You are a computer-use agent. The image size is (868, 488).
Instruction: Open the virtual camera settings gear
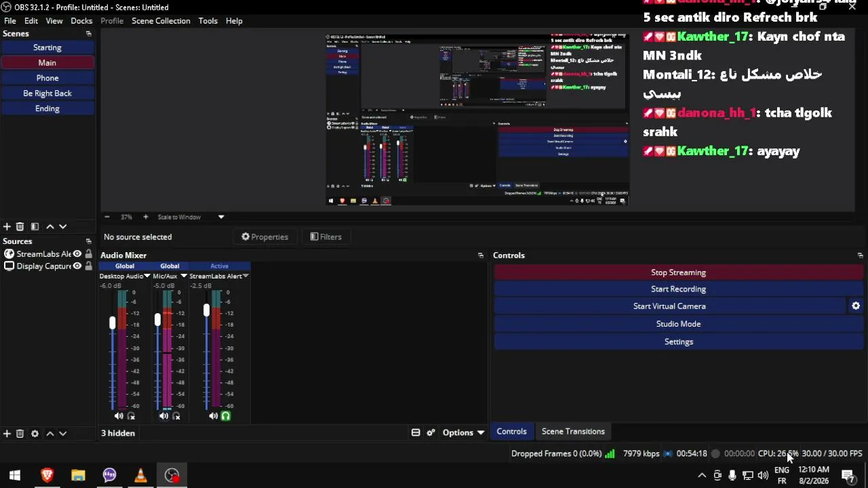856,306
